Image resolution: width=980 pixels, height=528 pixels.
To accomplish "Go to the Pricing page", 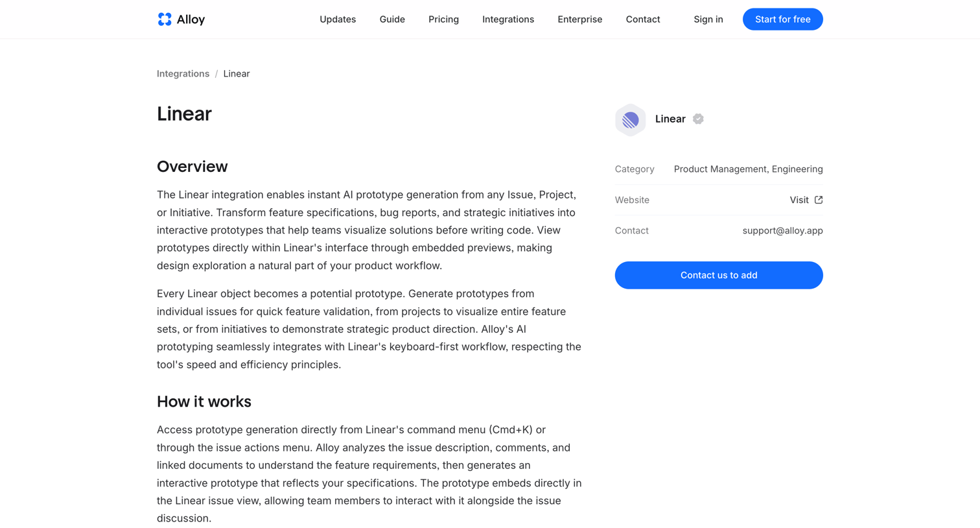I will (443, 19).
